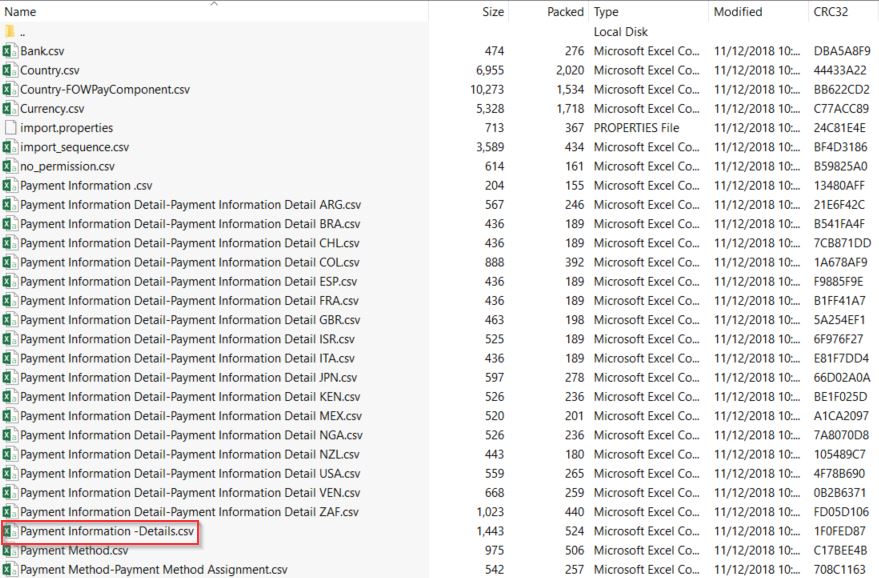Click the Excel icon beside Country.csv
Screen dimensions: 879x578
(x=10, y=70)
